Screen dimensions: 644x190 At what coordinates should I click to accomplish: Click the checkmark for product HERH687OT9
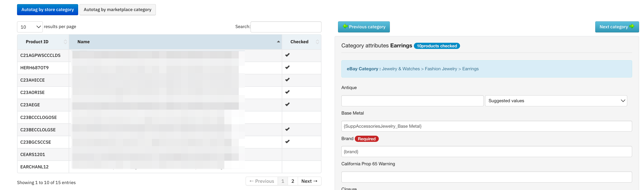(x=287, y=67)
